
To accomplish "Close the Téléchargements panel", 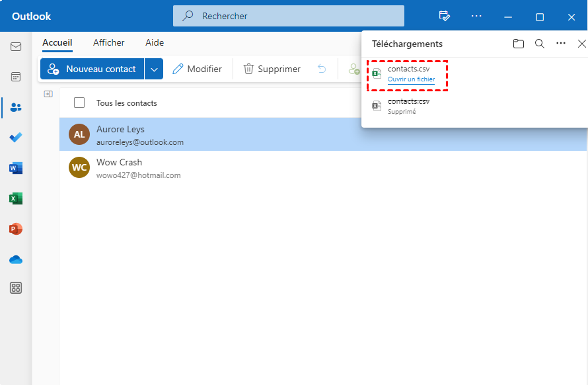I will 581,44.
